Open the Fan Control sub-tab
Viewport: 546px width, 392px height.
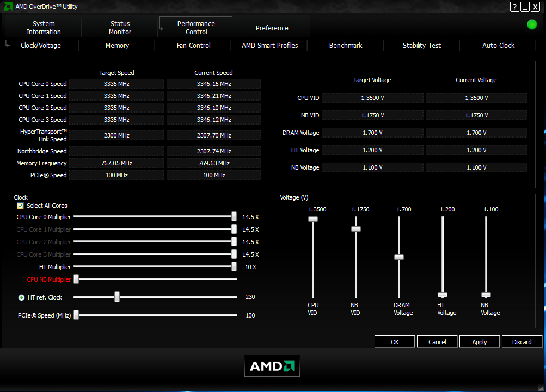coord(193,45)
